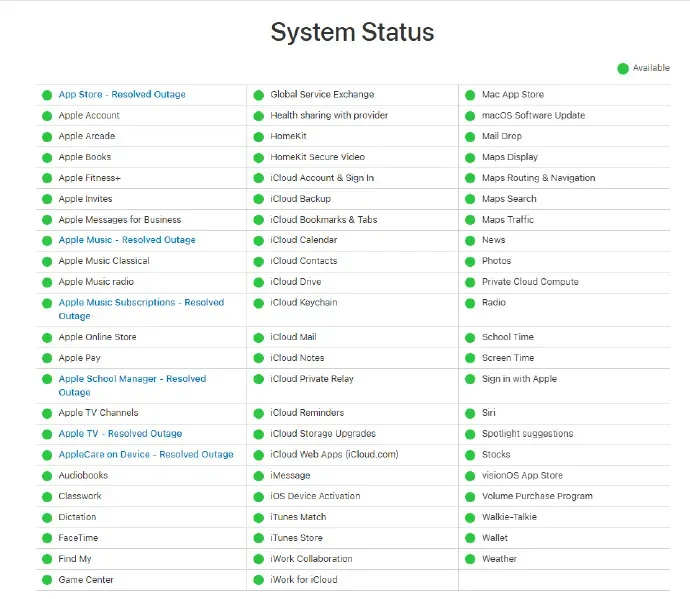690x599 pixels.
Task: Select the Apple Music Classical entry
Action: (x=104, y=261)
